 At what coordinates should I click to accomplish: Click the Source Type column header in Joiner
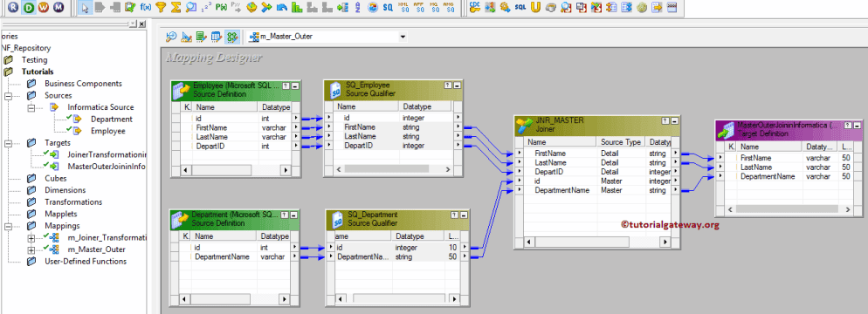point(621,142)
